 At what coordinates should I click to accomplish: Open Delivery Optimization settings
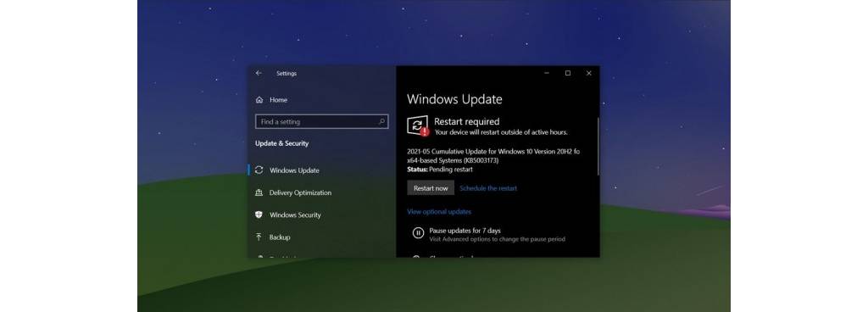click(x=300, y=192)
